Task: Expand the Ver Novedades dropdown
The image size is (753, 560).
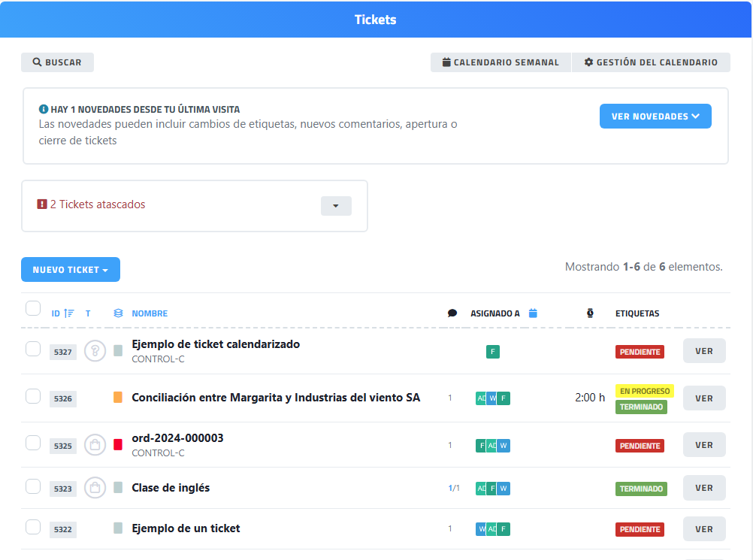Action: (655, 117)
